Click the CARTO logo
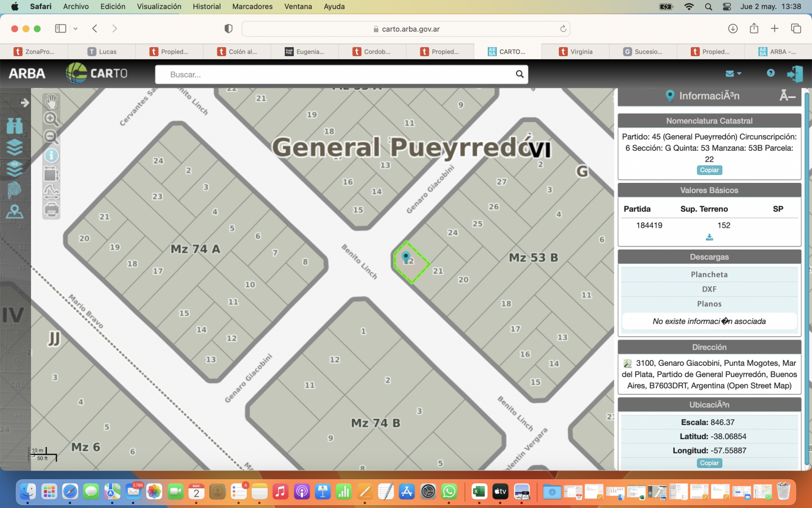Screen dimensions: 812x508 point(97,73)
